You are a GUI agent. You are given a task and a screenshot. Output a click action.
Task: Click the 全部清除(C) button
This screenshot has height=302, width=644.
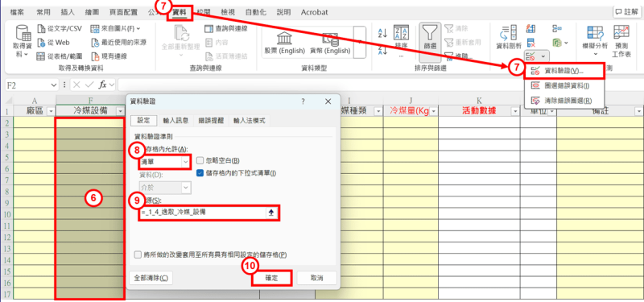[151, 278]
